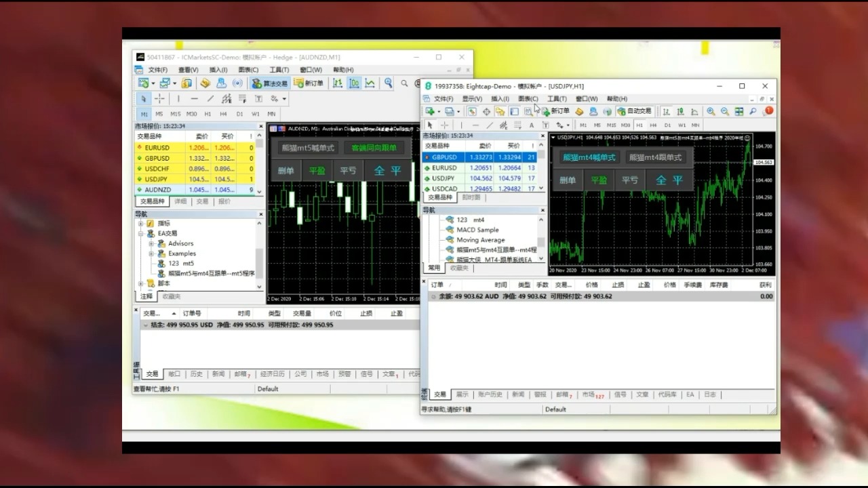The image size is (868, 488).
Task: Select crosshair tool in MT4 toolbar
Action: (445, 125)
